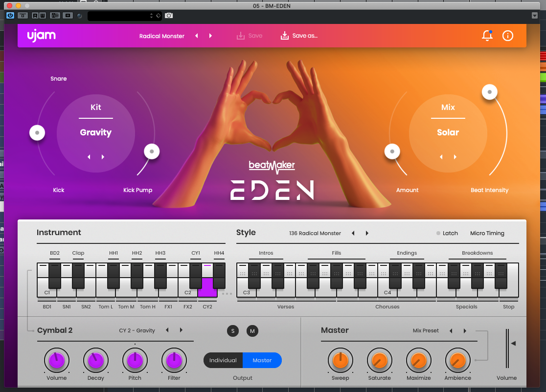Click the ujam logo

pyautogui.click(x=42, y=35)
